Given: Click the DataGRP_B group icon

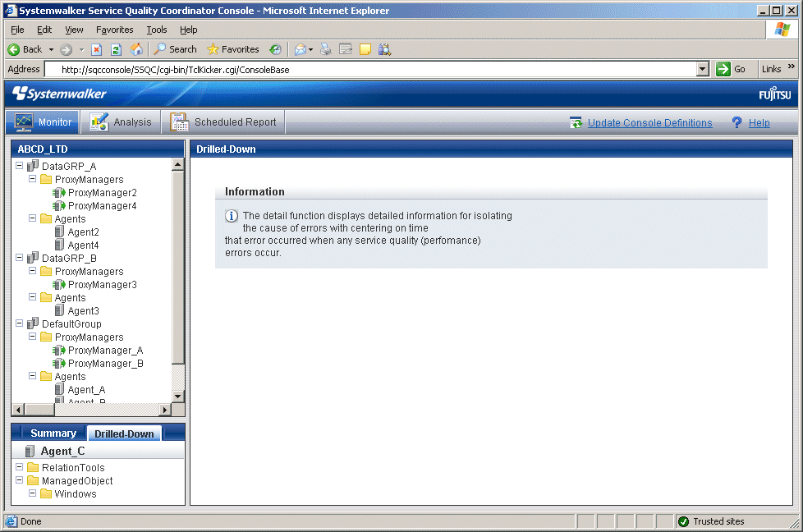Looking at the screenshot, I should coord(33,258).
